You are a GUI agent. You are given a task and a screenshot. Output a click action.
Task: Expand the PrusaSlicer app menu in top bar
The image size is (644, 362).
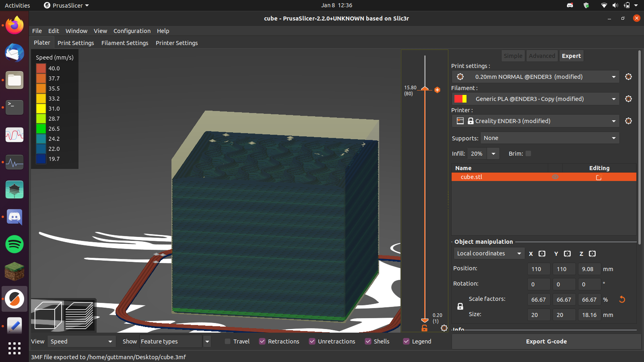(66, 5)
